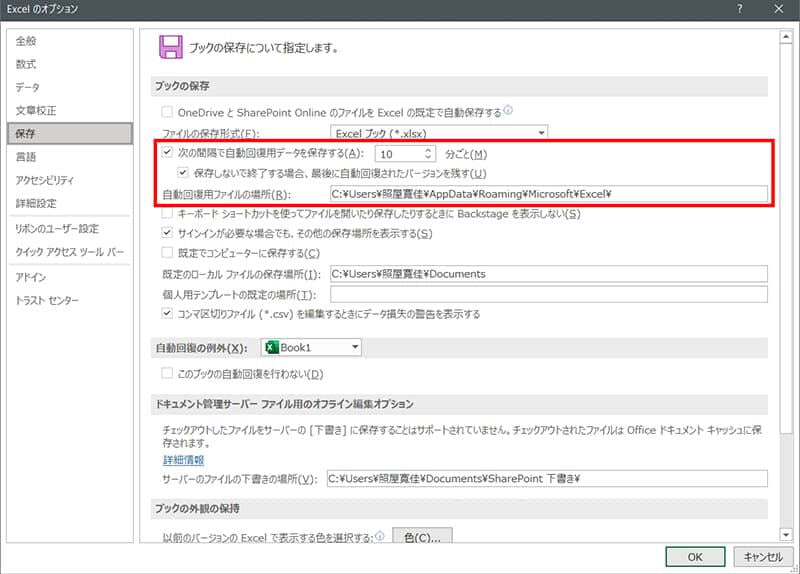
Task: Click info icon next to color selection label
Action: coord(380,535)
